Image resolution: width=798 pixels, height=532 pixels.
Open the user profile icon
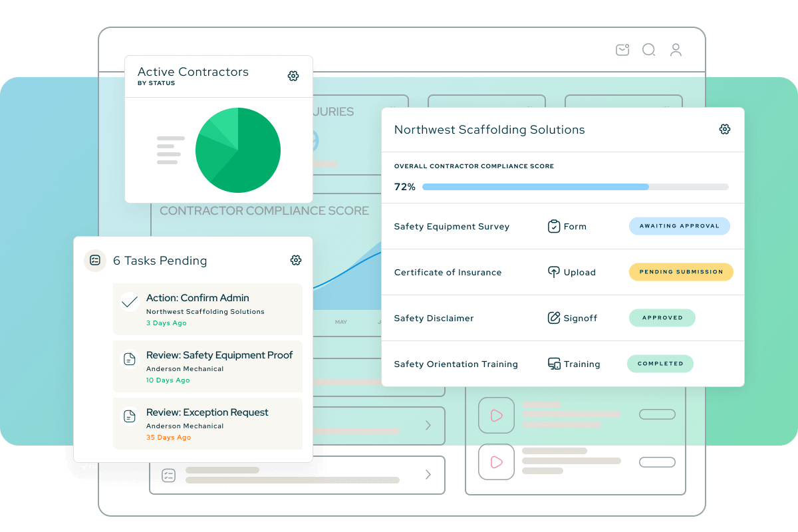pos(676,50)
